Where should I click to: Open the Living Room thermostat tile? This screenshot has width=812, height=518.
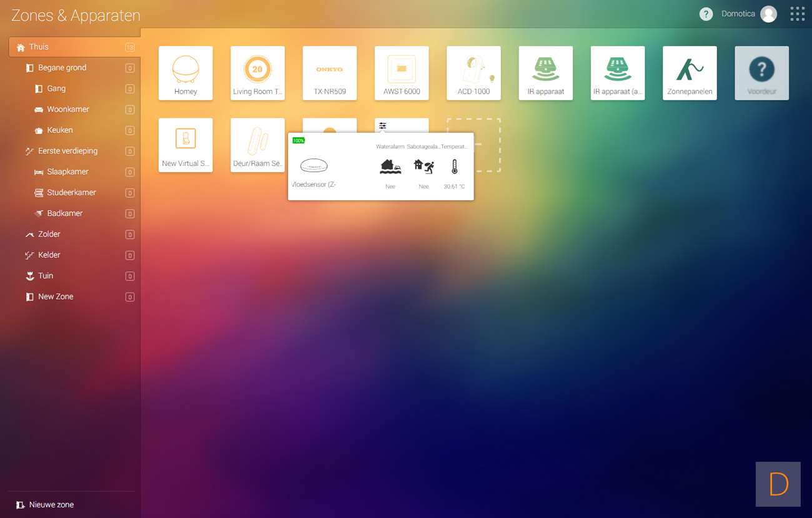257,73
